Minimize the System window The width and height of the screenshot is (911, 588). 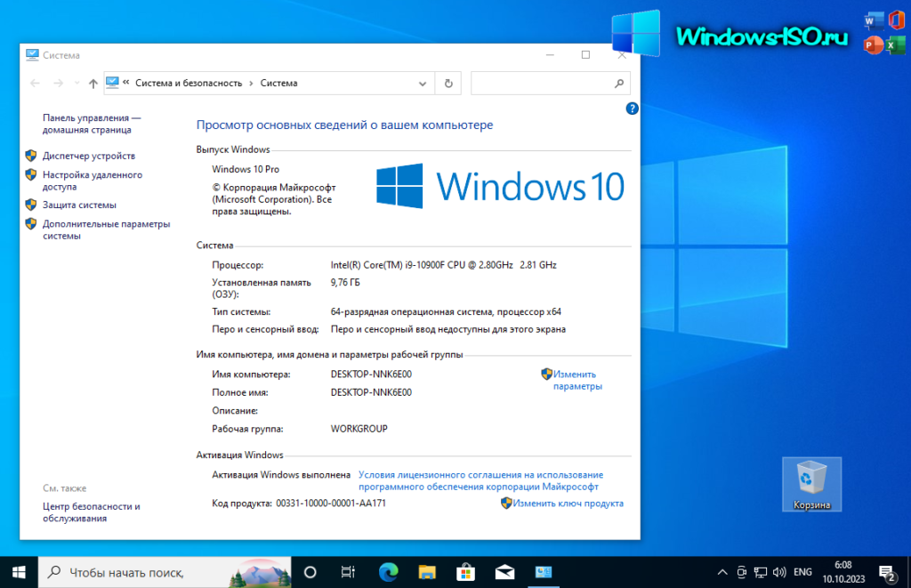coord(550,54)
